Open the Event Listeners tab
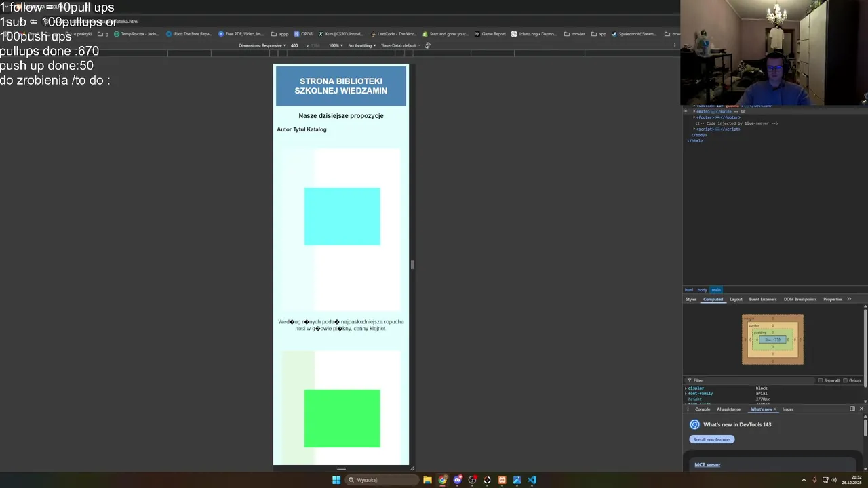 [763, 299]
